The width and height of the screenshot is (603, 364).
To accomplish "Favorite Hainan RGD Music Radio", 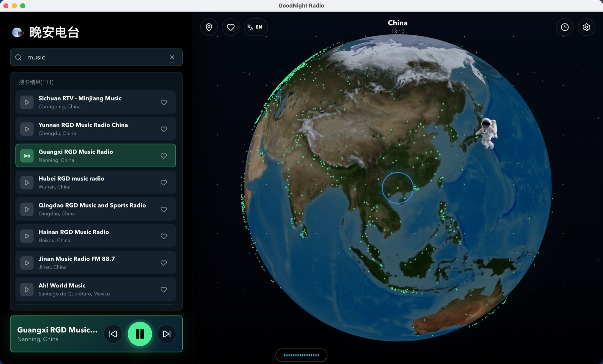I will 164,236.
